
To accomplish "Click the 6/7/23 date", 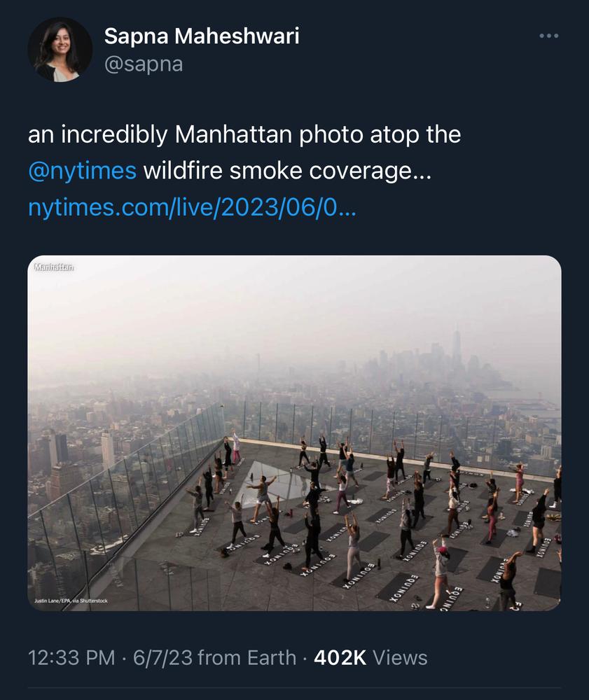I will 162,657.
